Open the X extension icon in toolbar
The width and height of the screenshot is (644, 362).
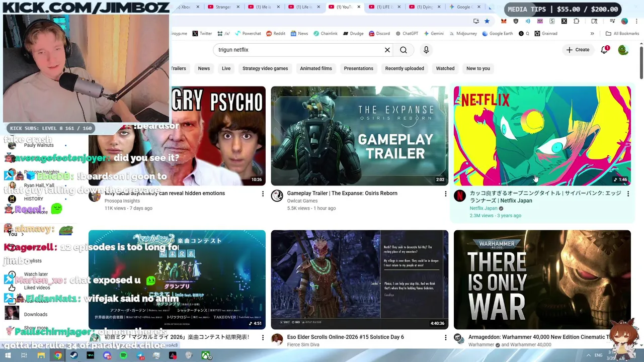point(564,21)
